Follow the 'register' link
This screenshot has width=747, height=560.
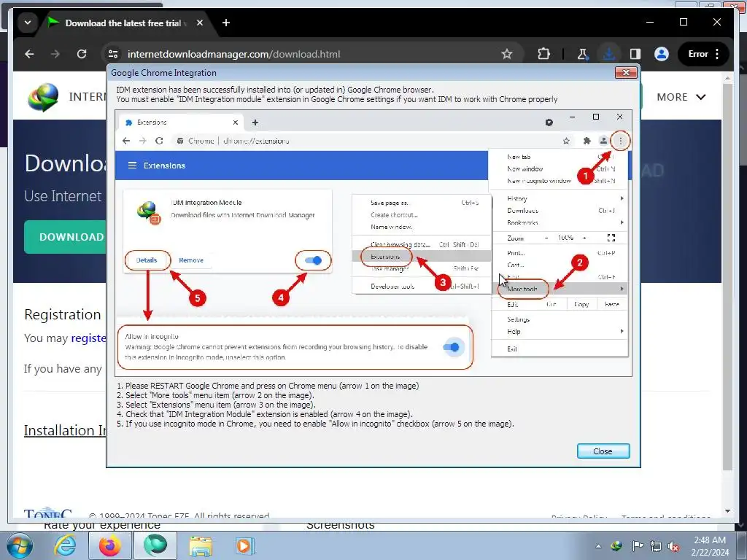click(88, 338)
